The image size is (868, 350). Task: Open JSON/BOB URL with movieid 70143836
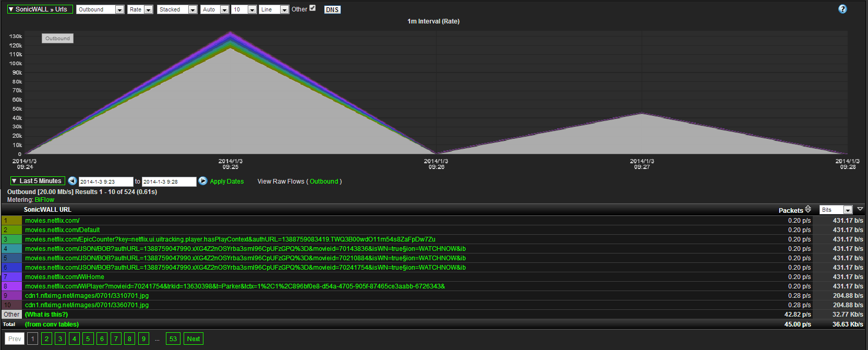(245, 249)
